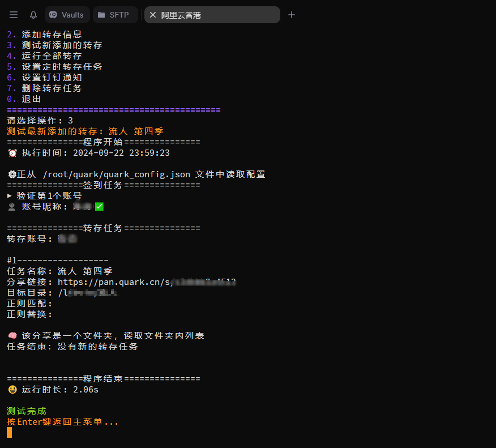
Task: Click the orange terminal cursor block
Action: 9,432
